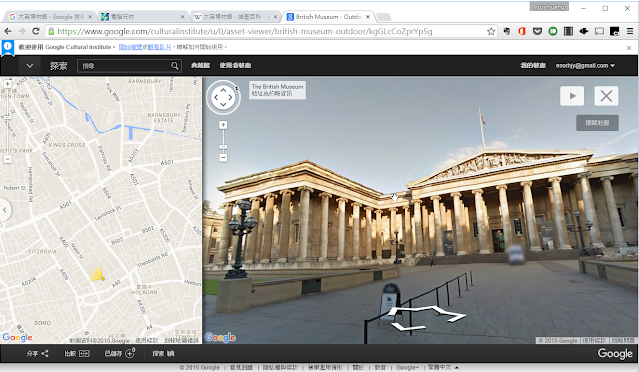Screen dimensions: 639x372
Task: Zoom out the street view with minus
Action: [x=223, y=158]
